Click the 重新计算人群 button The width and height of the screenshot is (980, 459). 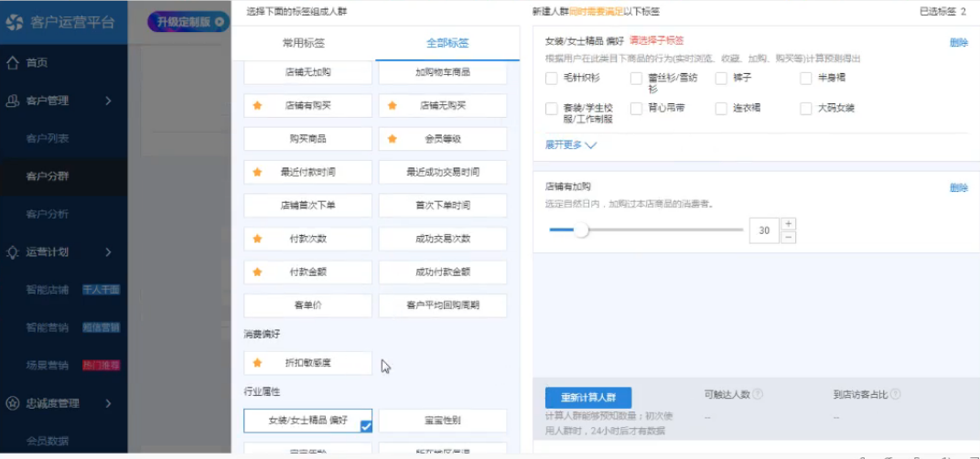(x=587, y=398)
